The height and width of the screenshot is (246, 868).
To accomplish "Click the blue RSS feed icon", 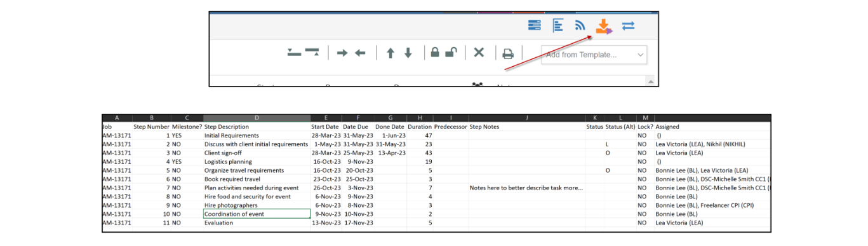I will (580, 26).
